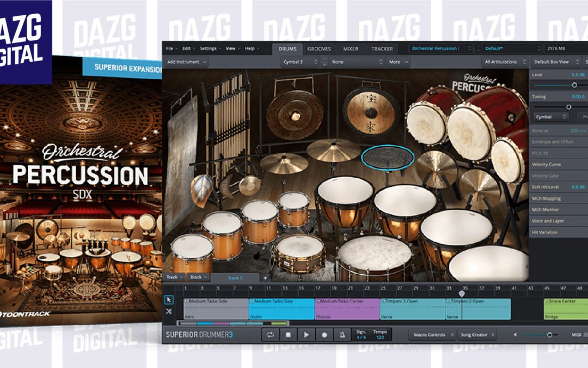Expand the MIDI Monitor section

[559, 209]
